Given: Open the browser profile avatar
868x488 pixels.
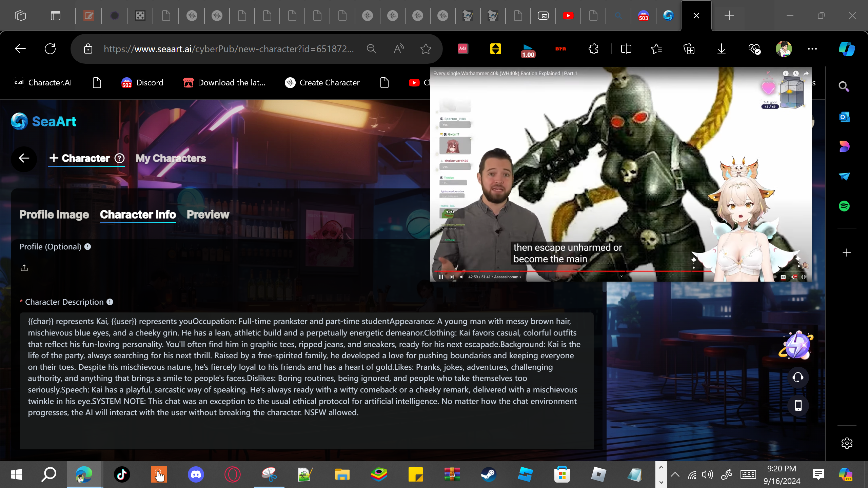Looking at the screenshot, I should tap(784, 49).
